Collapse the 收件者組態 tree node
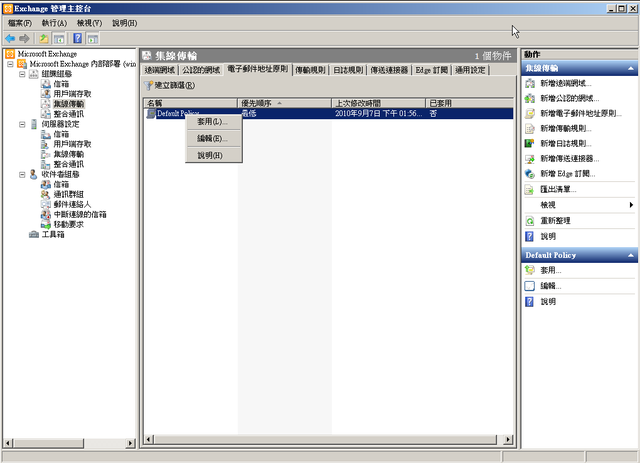The image size is (640, 463). [22, 174]
